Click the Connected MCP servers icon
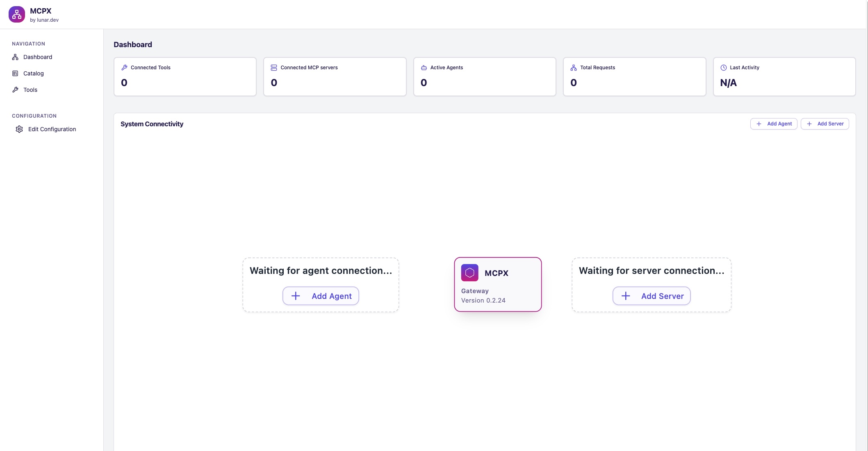Viewport: 868px width, 451px height. [x=274, y=68]
